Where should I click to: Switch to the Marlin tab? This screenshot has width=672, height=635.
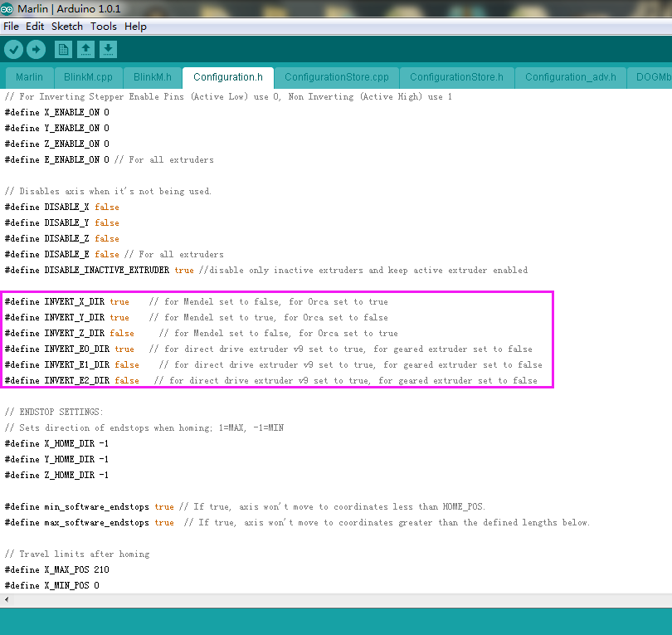tap(29, 77)
